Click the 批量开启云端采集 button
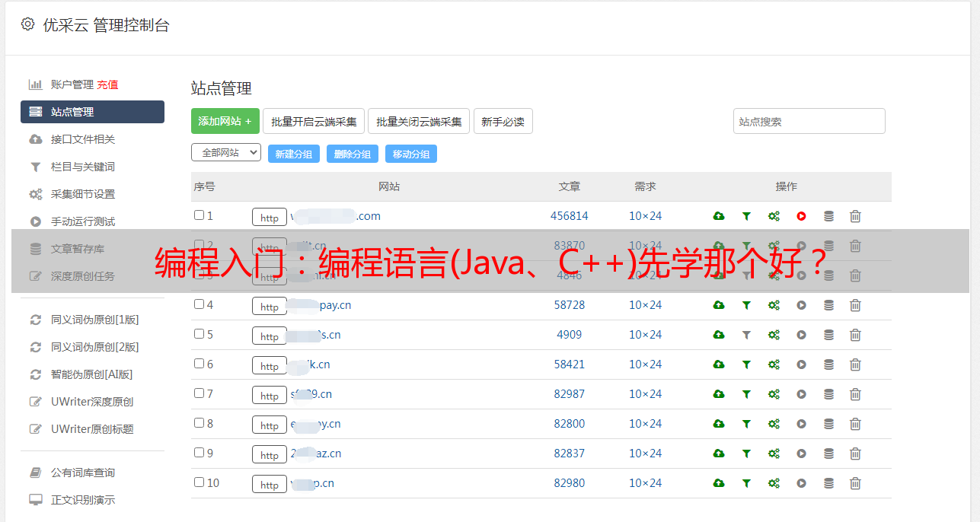The image size is (980, 522). pyautogui.click(x=314, y=121)
